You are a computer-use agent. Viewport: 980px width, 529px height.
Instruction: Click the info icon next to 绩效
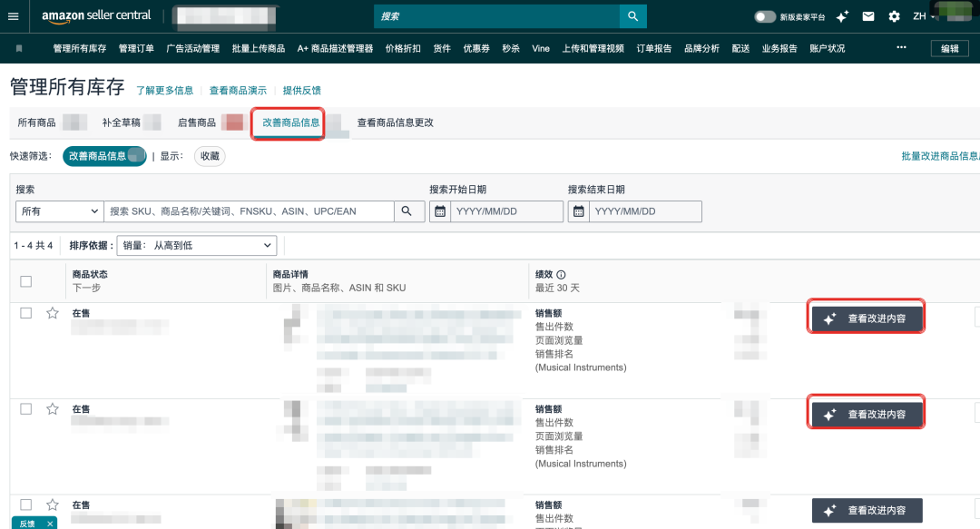pyautogui.click(x=562, y=275)
